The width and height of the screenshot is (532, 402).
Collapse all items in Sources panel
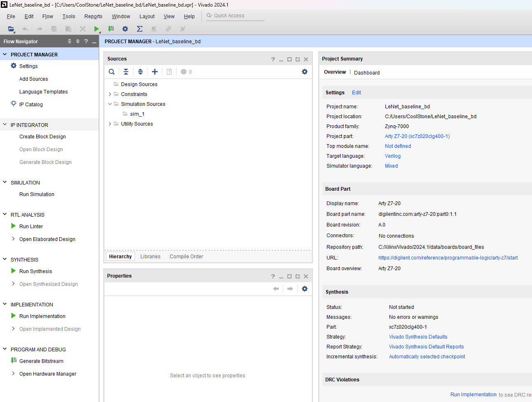pos(126,72)
